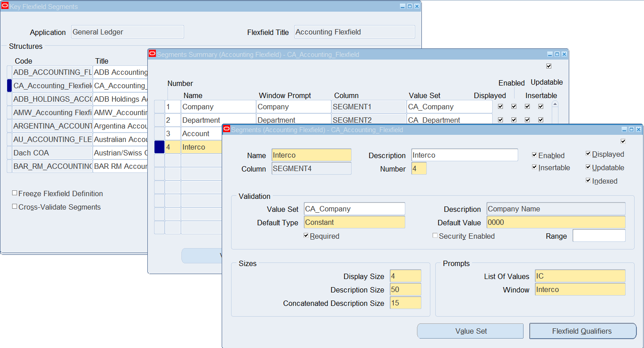The image size is (644, 348).
Task: Select row indicator for ADB_ACCOUNTING_FL structure
Action: coord(9,72)
